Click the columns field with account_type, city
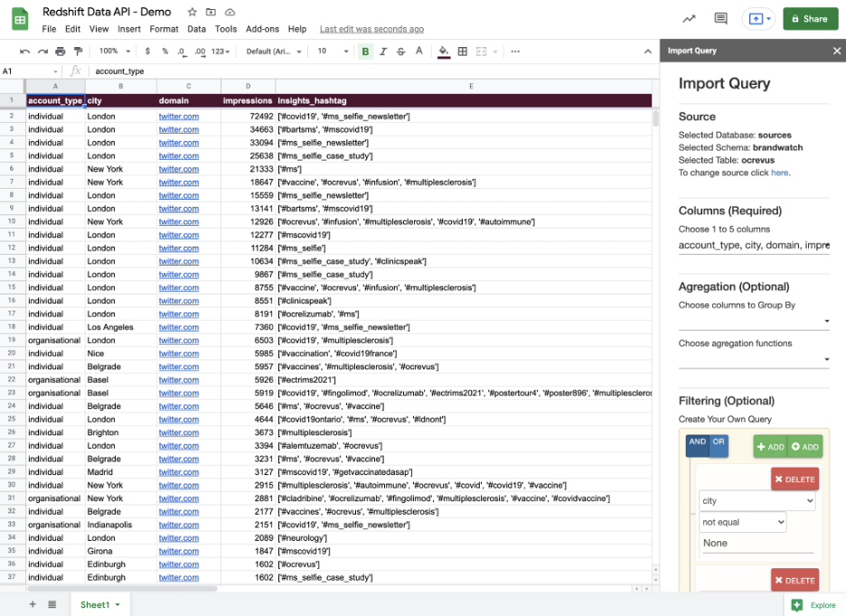This screenshot has height=616, width=846. click(754, 246)
